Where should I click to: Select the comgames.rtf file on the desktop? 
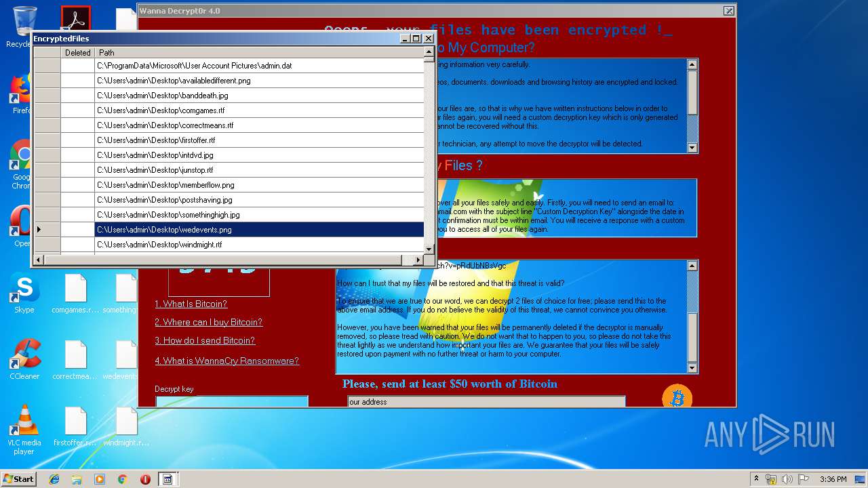point(76,293)
